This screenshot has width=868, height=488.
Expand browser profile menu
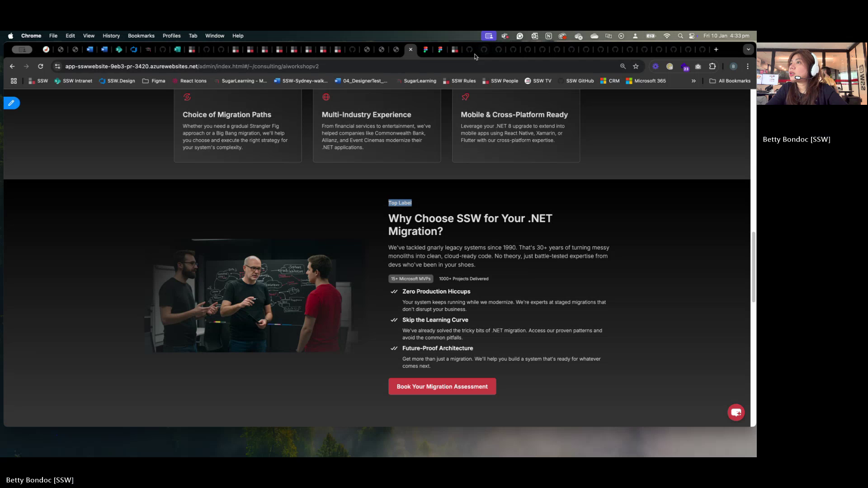point(732,66)
